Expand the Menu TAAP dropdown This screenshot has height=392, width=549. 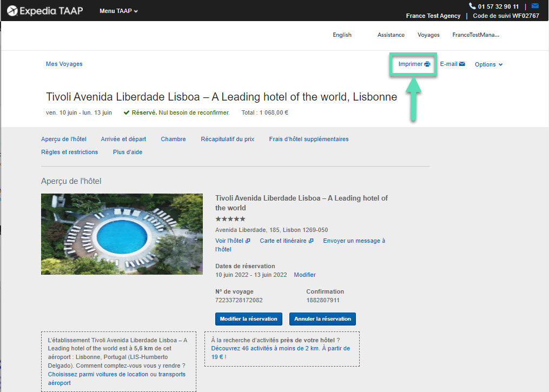(x=118, y=11)
